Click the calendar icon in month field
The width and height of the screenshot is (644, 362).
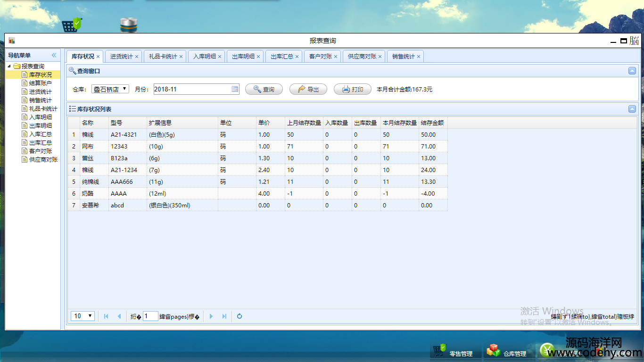tap(235, 89)
